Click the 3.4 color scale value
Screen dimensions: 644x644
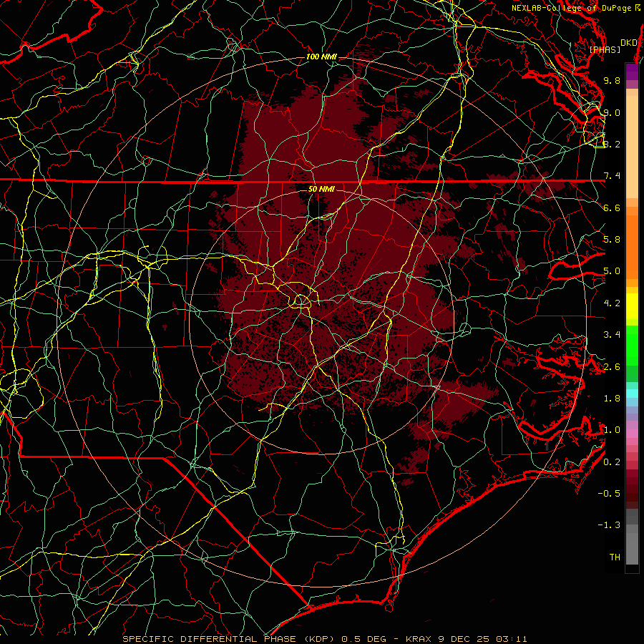(612, 335)
